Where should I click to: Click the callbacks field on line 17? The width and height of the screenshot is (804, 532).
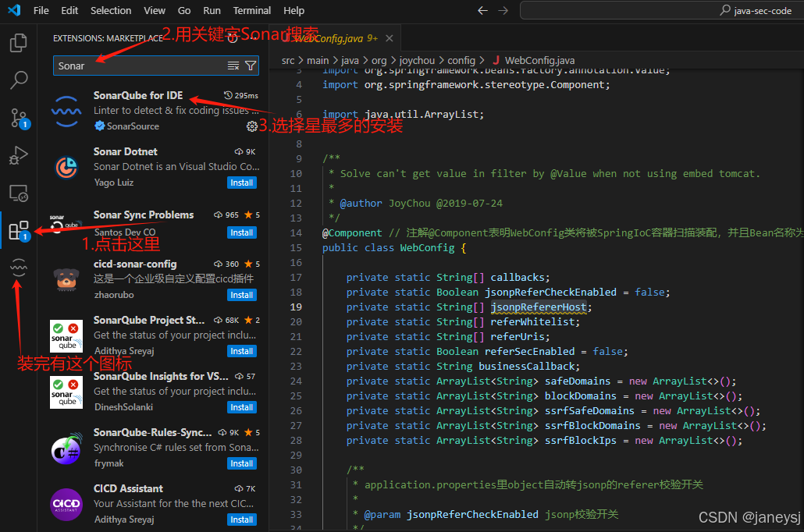(518, 277)
